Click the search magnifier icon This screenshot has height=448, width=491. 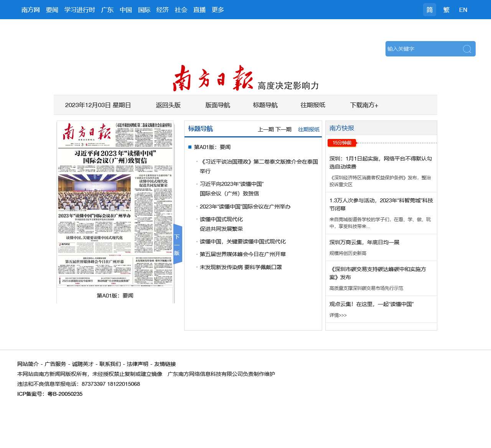click(467, 49)
